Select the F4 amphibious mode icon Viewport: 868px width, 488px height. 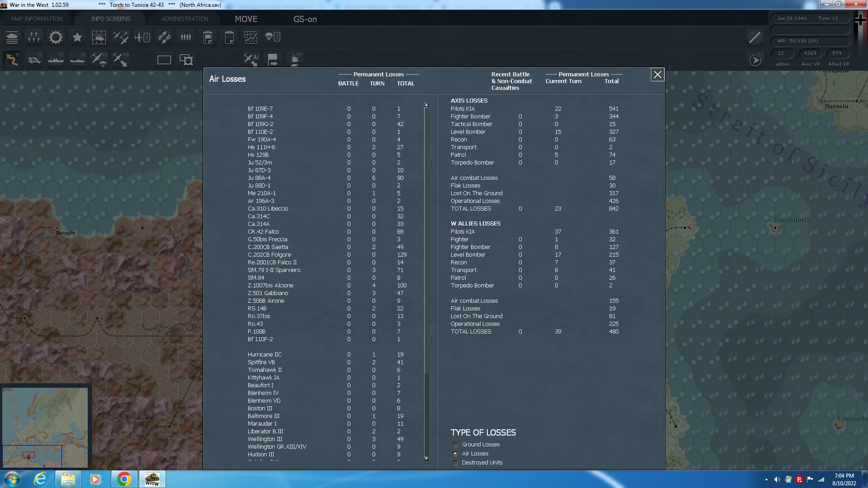(x=78, y=59)
